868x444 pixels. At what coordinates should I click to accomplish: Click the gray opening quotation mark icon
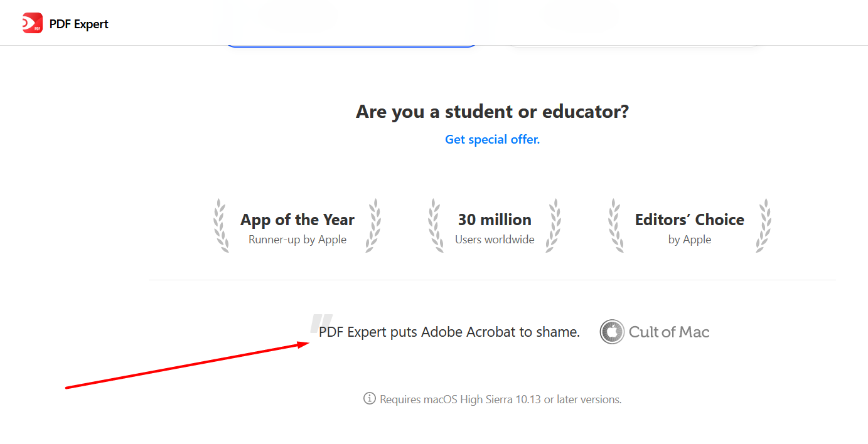[x=321, y=323]
